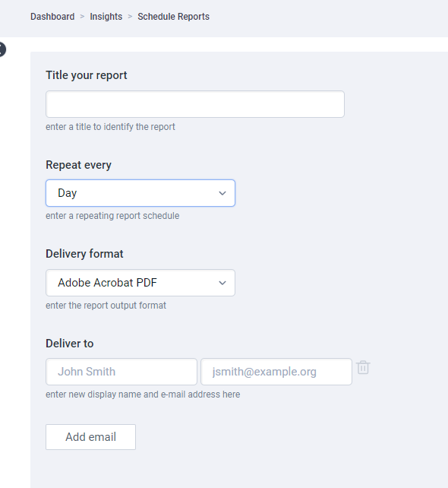Click the hint text about report title
The width and height of the screenshot is (448, 488).
110,127
